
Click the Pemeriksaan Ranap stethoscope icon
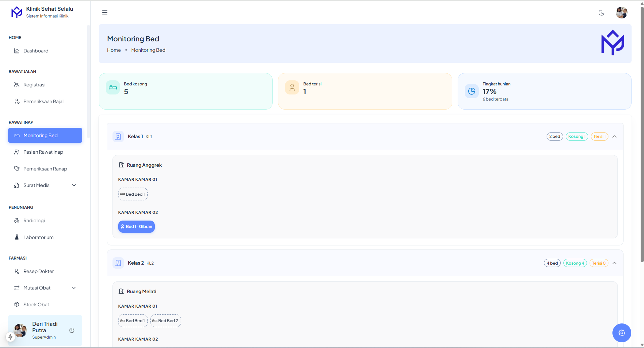[x=17, y=168]
